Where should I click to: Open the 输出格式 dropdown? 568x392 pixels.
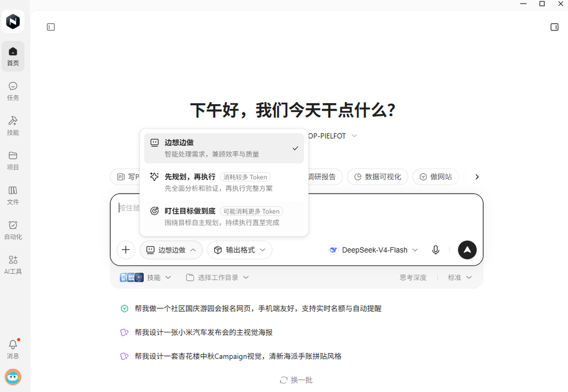[x=240, y=250]
